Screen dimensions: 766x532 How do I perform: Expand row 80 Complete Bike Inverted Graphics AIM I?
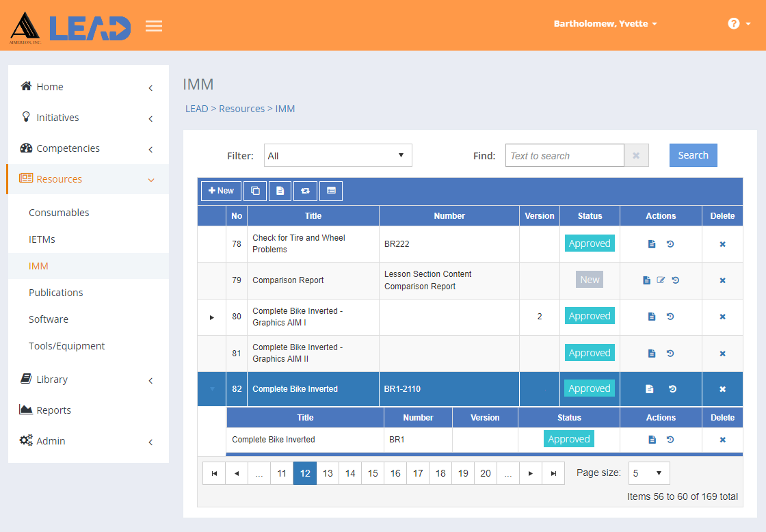tap(211, 317)
